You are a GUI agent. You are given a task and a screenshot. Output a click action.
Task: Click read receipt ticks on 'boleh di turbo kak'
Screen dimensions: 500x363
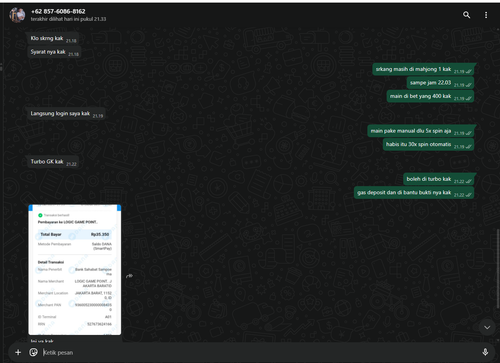[468, 181]
